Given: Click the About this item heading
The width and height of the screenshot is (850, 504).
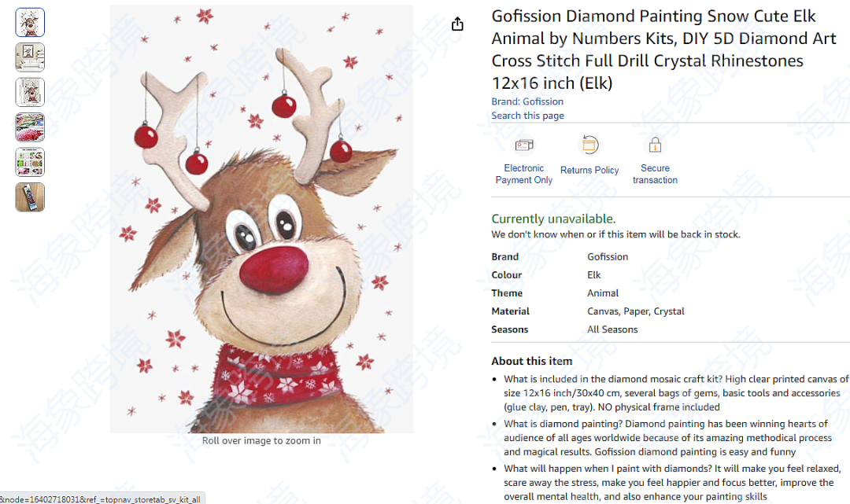Looking at the screenshot, I should point(532,361).
